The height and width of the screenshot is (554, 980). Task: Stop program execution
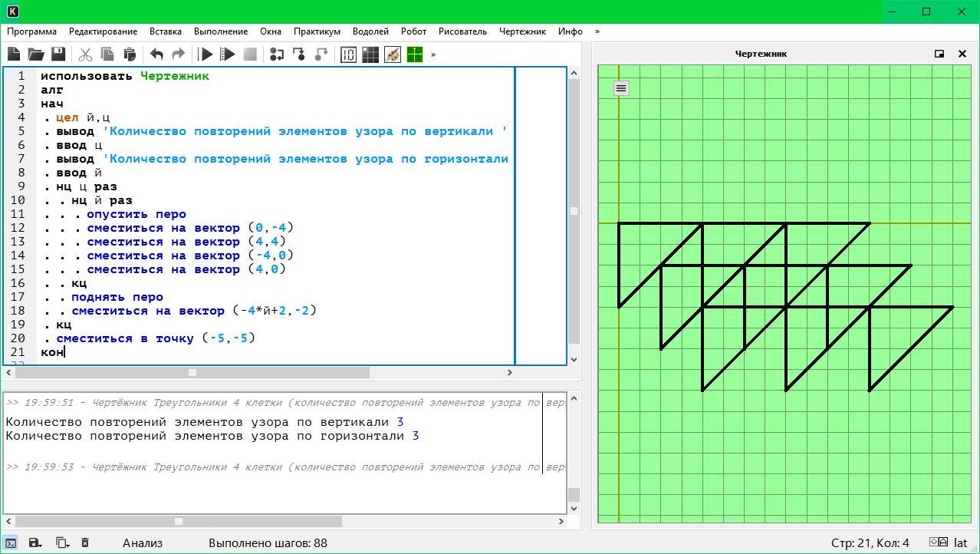click(250, 54)
